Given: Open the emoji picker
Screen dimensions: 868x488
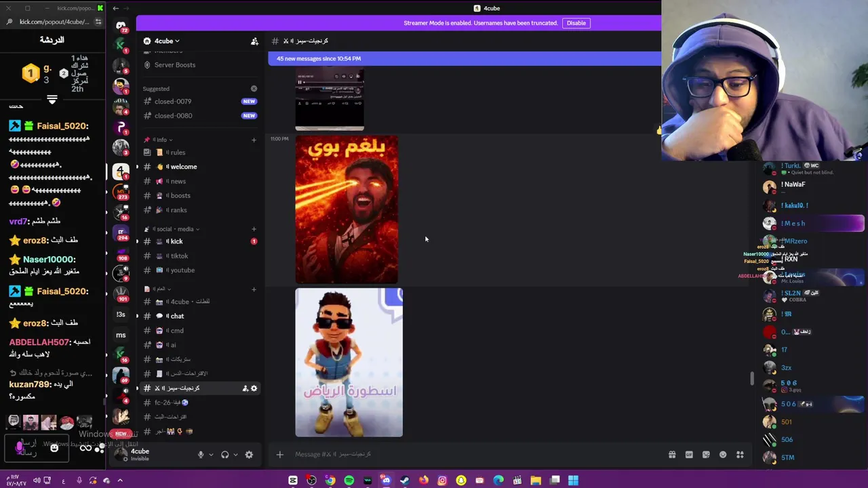Looking at the screenshot, I should click(723, 455).
